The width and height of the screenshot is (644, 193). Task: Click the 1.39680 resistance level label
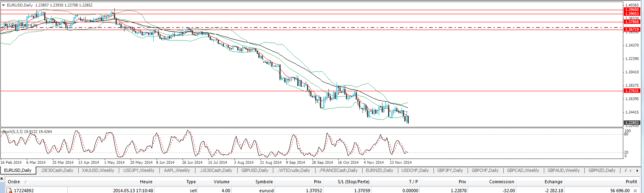click(632, 10)
